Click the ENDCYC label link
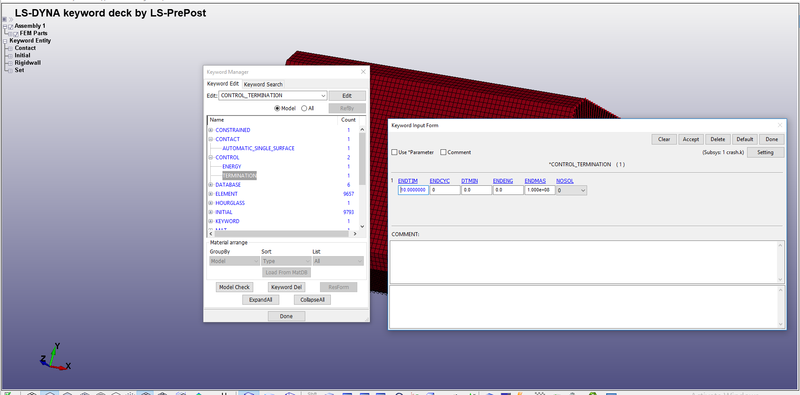Image resolution: width=800 pixels, height=395 pixels. coord(440,181)
